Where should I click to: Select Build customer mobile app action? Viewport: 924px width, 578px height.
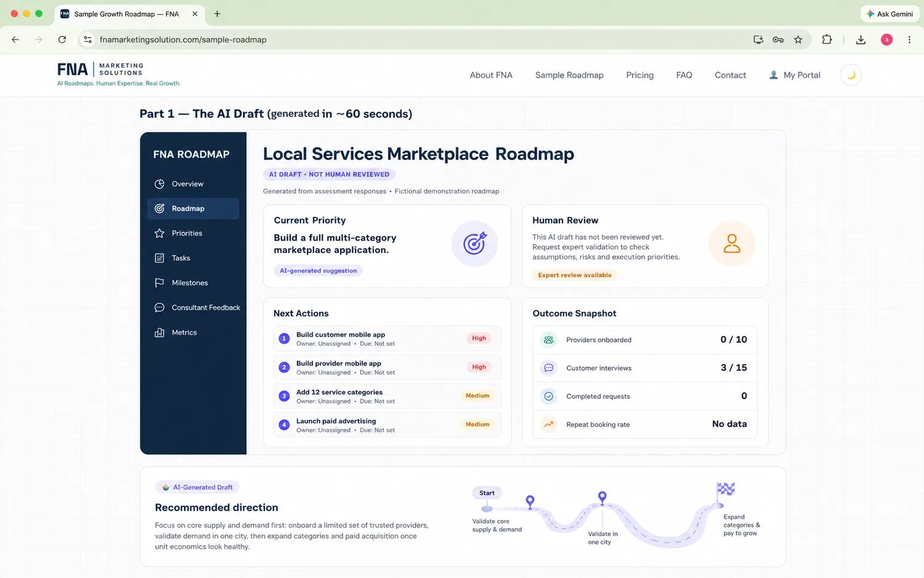point(387,338)
